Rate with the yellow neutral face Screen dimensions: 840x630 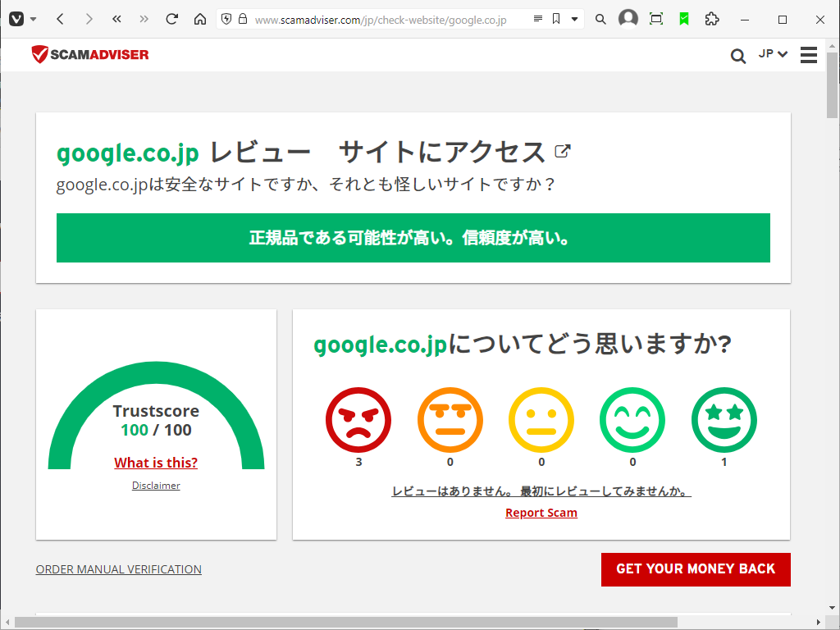(x=541, y=420)
